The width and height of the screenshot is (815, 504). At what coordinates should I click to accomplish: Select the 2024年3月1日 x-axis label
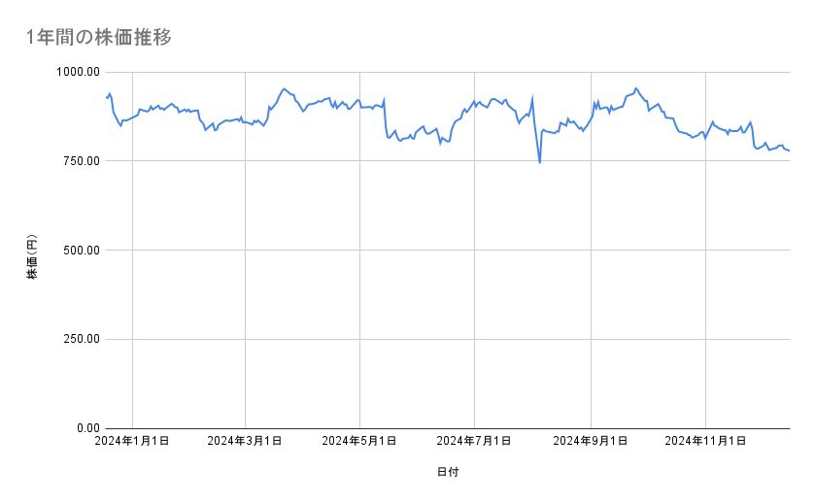[246, 441]
